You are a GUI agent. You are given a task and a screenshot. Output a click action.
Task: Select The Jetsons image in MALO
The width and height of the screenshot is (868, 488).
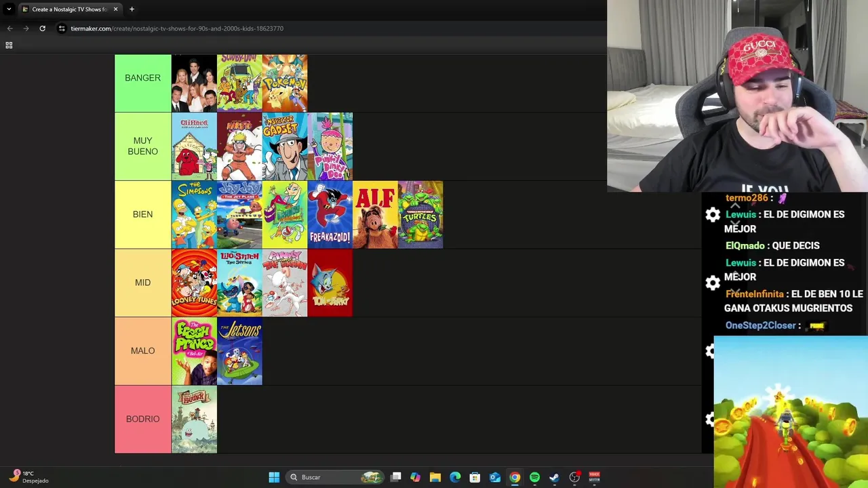pos(239,351)
